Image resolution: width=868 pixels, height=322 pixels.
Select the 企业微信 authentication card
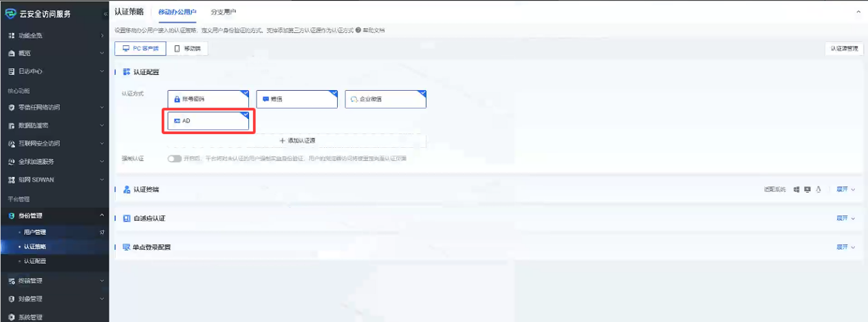386,99
